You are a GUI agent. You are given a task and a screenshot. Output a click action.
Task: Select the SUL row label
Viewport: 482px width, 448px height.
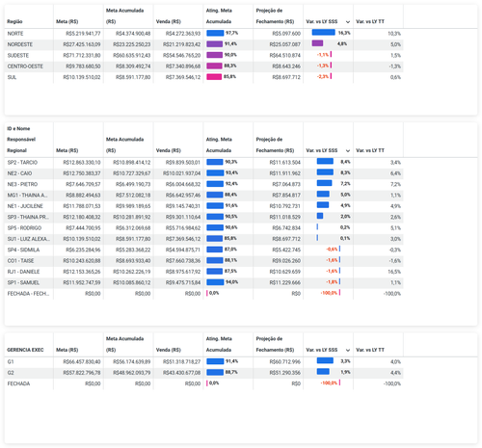click(x=12, y=77)
